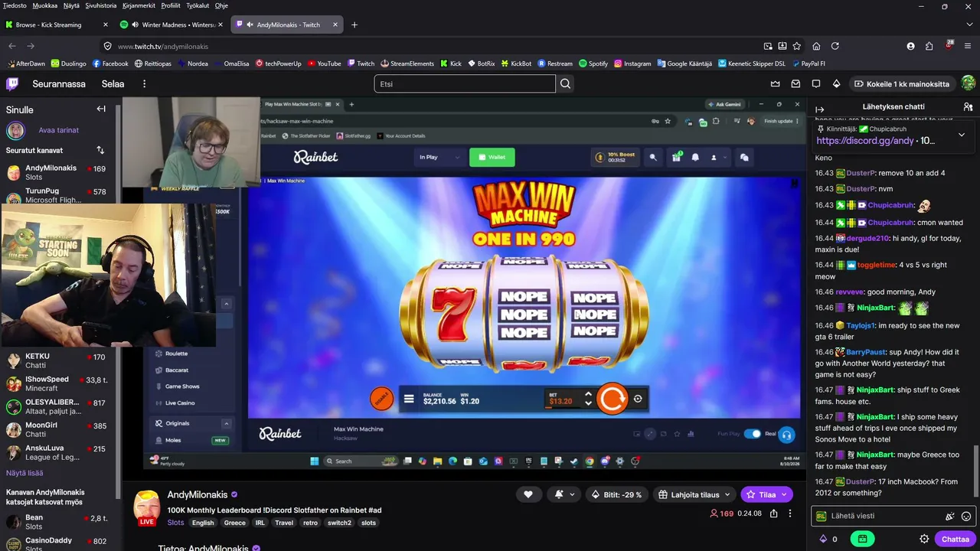980x551 pixels.
Task: Open the slot game hamburger menu
Action: click(x=409, y=399)
